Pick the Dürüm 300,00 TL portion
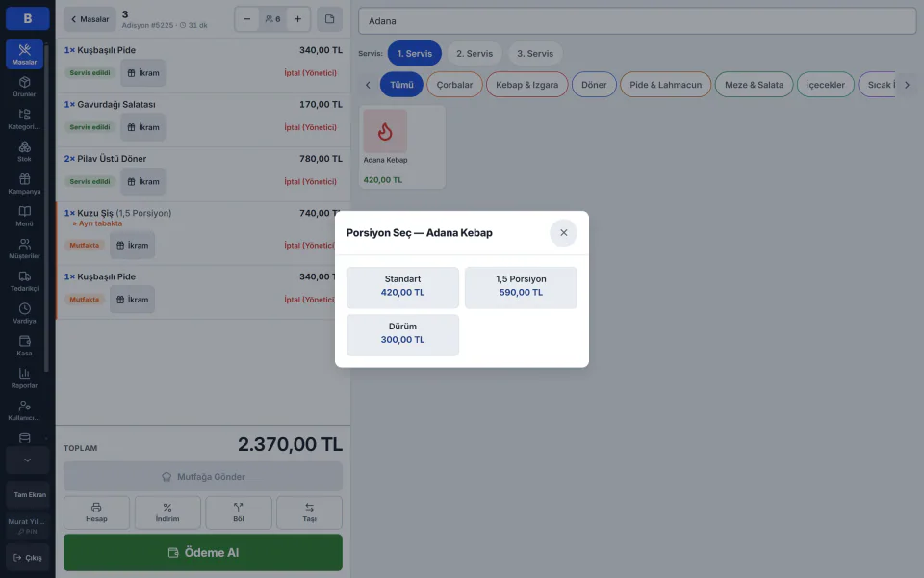This screenshot has width=924, height=578. (x=402, y=334)
